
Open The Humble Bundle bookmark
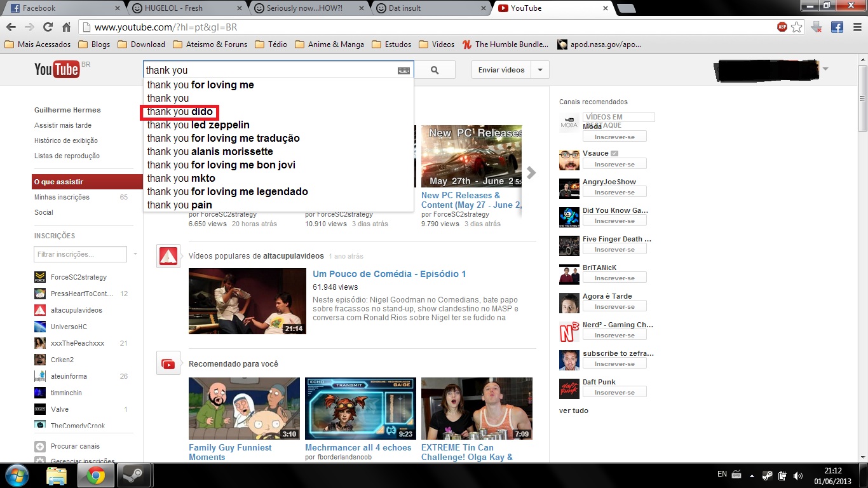(506, 44)
